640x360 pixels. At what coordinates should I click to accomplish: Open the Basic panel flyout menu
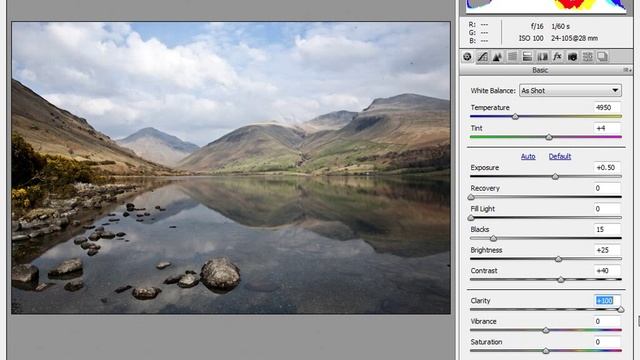pos(627,70)
